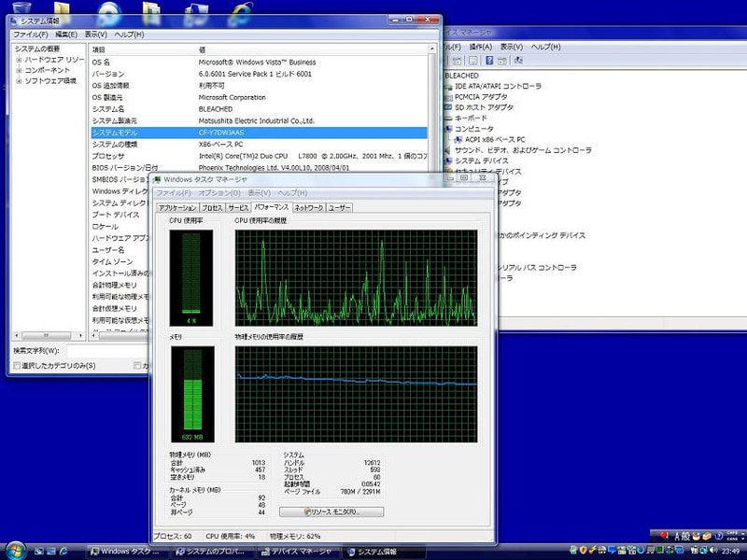Click Switch between windows quick launch icon
This screenshot has height=560, width=747.
click(51, 552)
